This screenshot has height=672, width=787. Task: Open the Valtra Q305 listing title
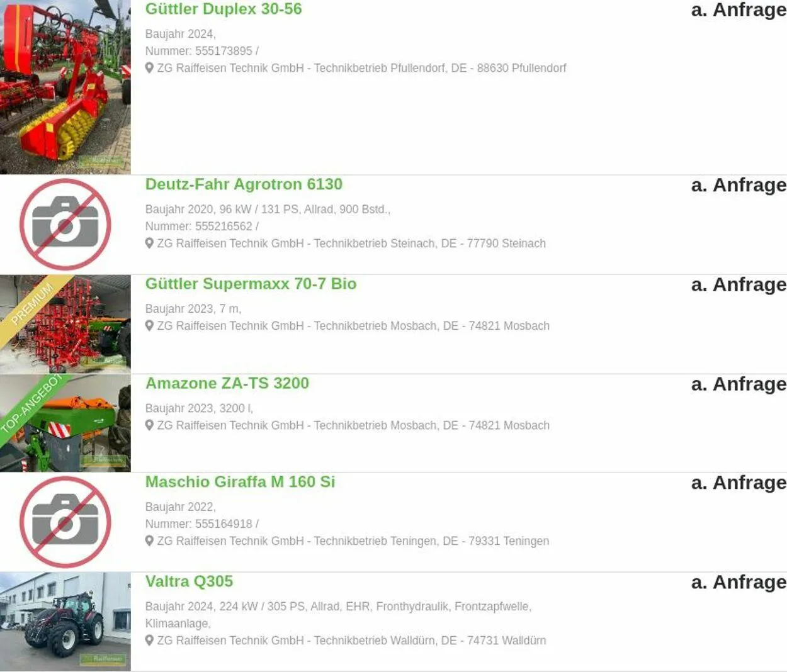[189, 581]
